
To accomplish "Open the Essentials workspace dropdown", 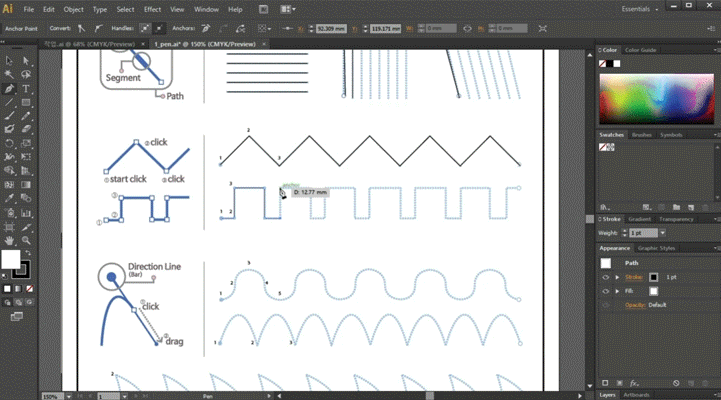I will point(640,9).
